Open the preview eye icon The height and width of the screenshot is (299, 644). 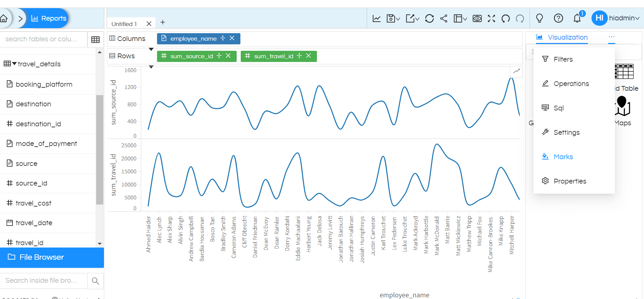pos(477,19)
